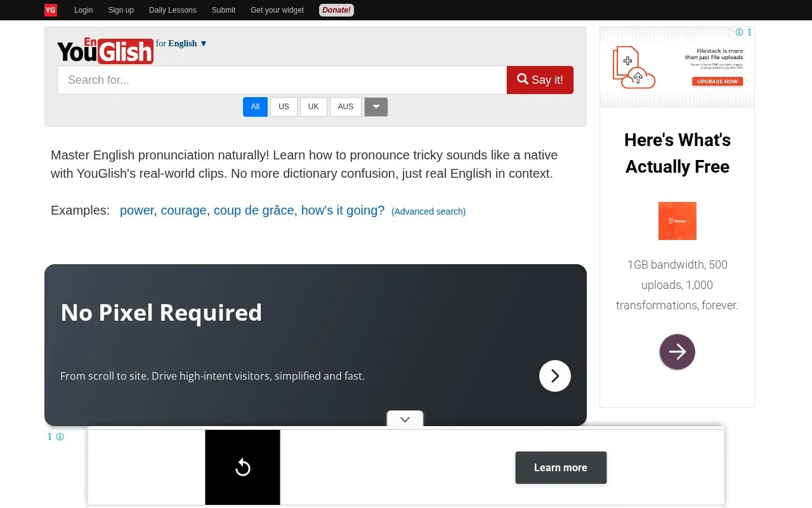The image size is (812, 508).
Task: Open ad info icon in Filestack ad
Action: (x=739, y=32)
